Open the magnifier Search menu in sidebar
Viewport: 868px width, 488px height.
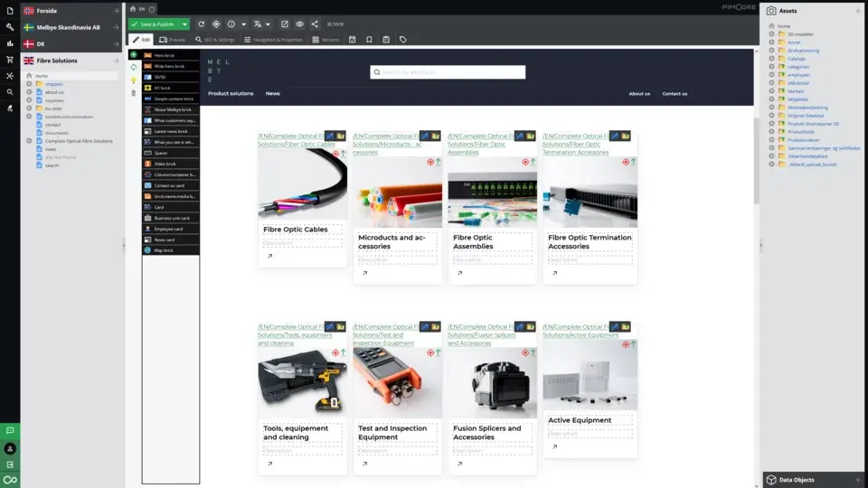coord(10,92)
